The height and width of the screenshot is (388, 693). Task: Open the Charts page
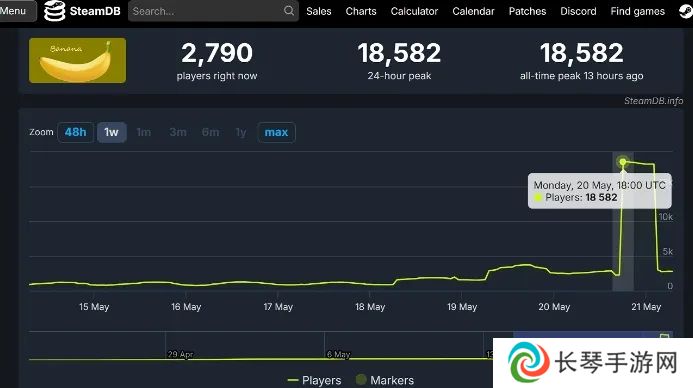coord(361,11)
